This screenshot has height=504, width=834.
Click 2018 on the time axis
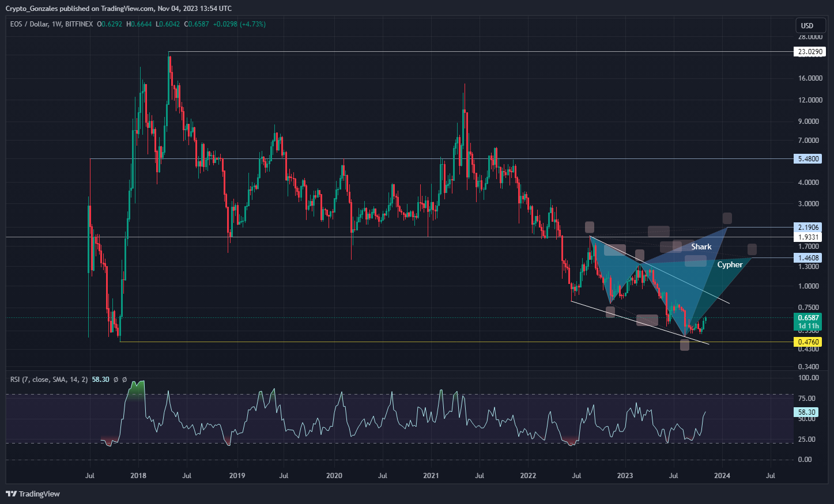pos(138,476)
